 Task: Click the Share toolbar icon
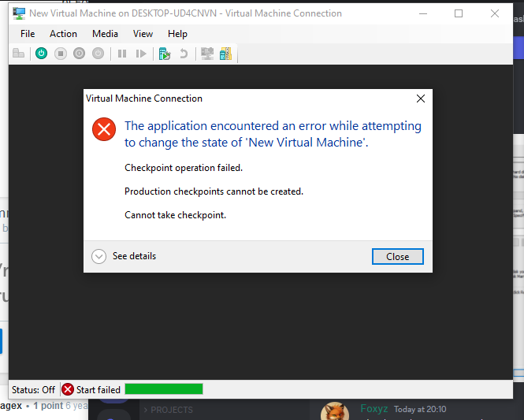click(226, 54)
